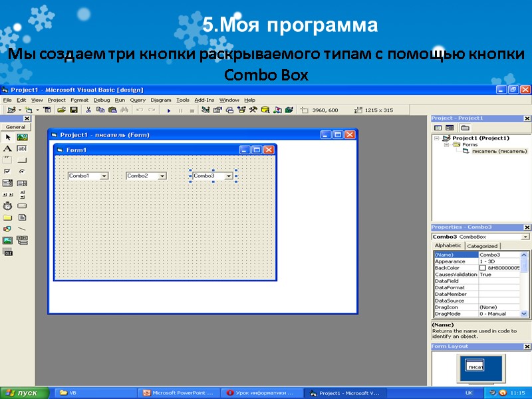Open the Combo3 ComboBox object selector dropdown
The height and width of the screenshot is (399, 532).
[525, 237]
